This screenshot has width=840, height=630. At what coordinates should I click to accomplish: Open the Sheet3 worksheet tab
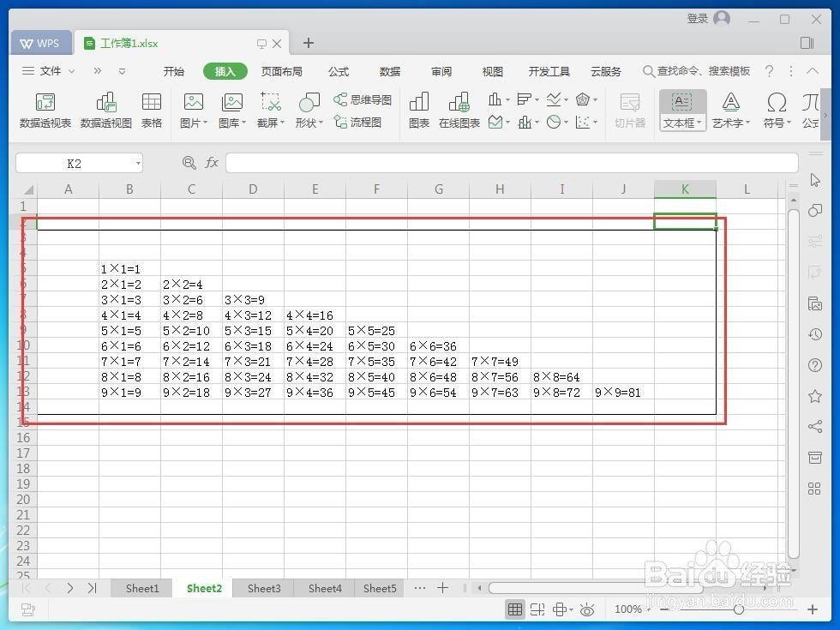pyautogui.click(x=263, y=588)
